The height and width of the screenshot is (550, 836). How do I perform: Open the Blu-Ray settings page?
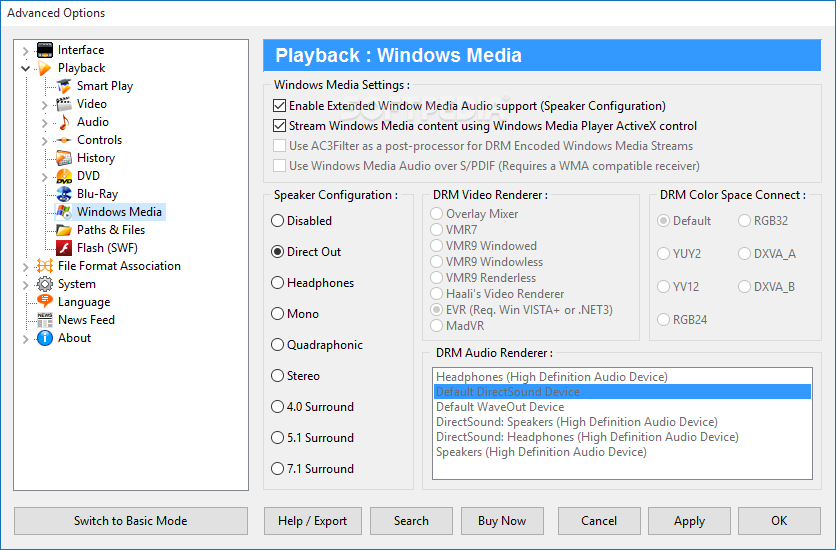pyautogui.click(x=98, y=194)
